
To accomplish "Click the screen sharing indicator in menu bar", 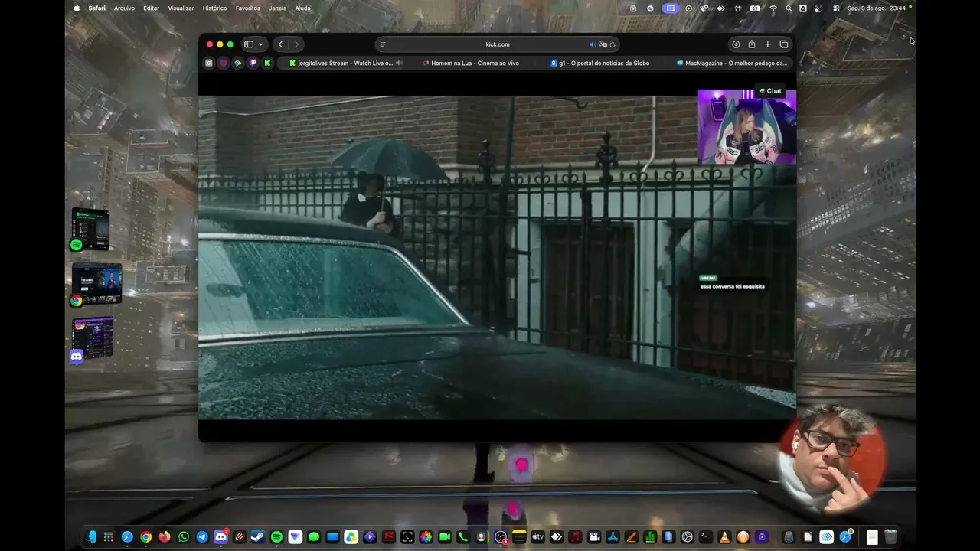I will [671, 8].
